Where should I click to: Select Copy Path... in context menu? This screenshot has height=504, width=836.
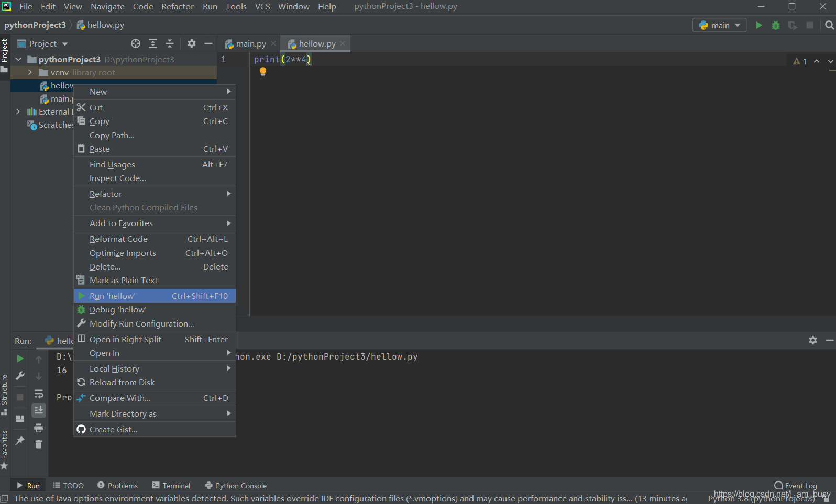pyautogui.click(x=155, y=135)
